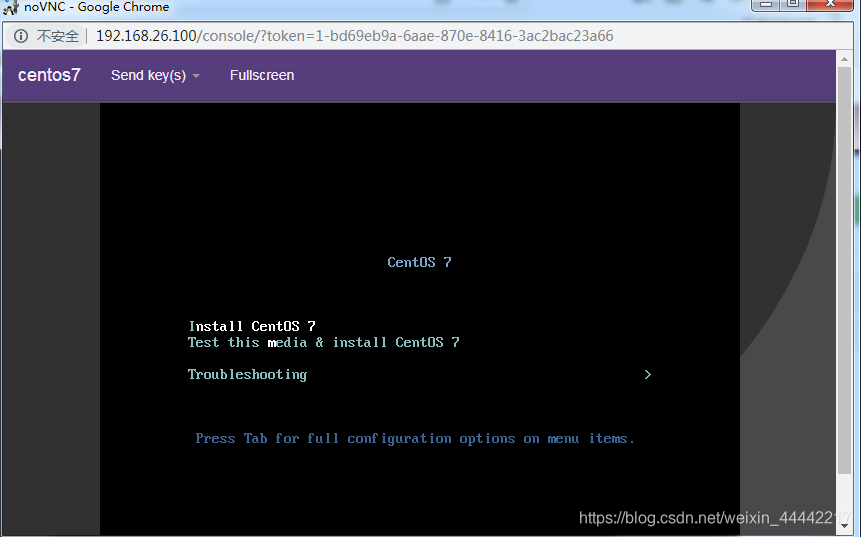The height and width of the screenshot is (537, 861).
Task: Click the arrow beside Troubleshooting
Action: [648, 374]
